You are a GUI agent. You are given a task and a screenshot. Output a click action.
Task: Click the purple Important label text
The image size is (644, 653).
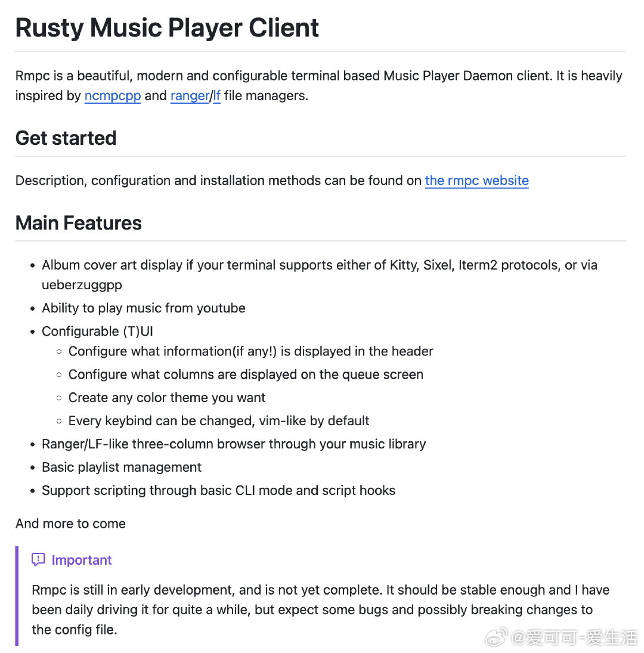82,560
